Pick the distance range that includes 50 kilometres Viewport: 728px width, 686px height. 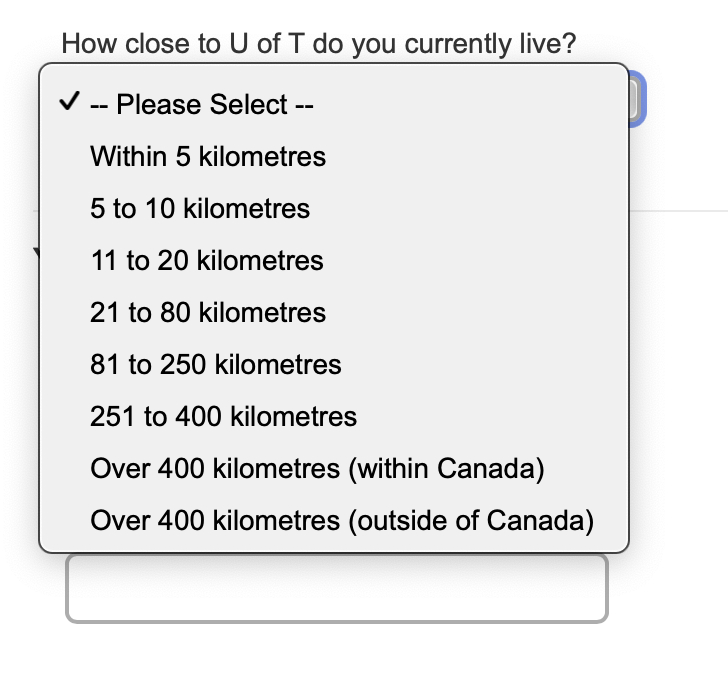click(x=208, y=313)
